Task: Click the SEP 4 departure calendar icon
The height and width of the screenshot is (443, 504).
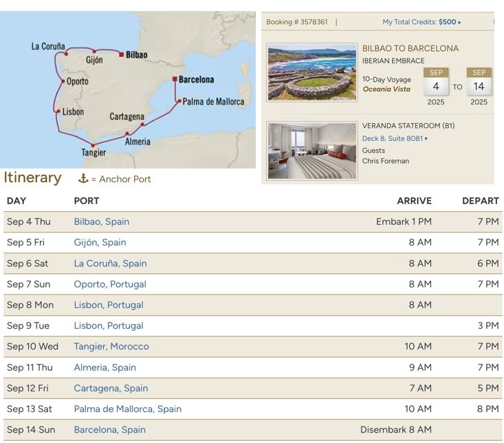Action: click(436, 83)
